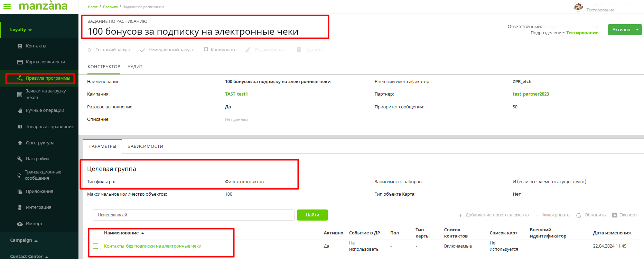
Task: Click the Контакты sidebar icon
Action: pos(20,46)
